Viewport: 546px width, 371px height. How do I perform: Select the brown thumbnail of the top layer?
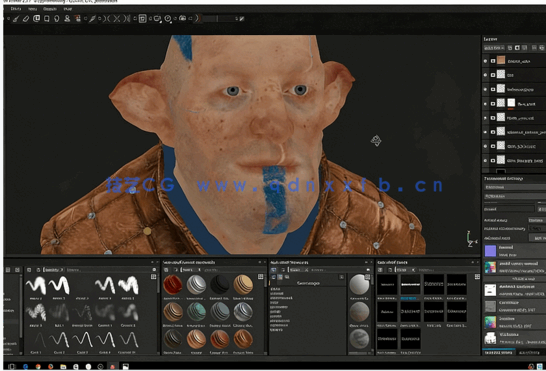tap(501, 61)
